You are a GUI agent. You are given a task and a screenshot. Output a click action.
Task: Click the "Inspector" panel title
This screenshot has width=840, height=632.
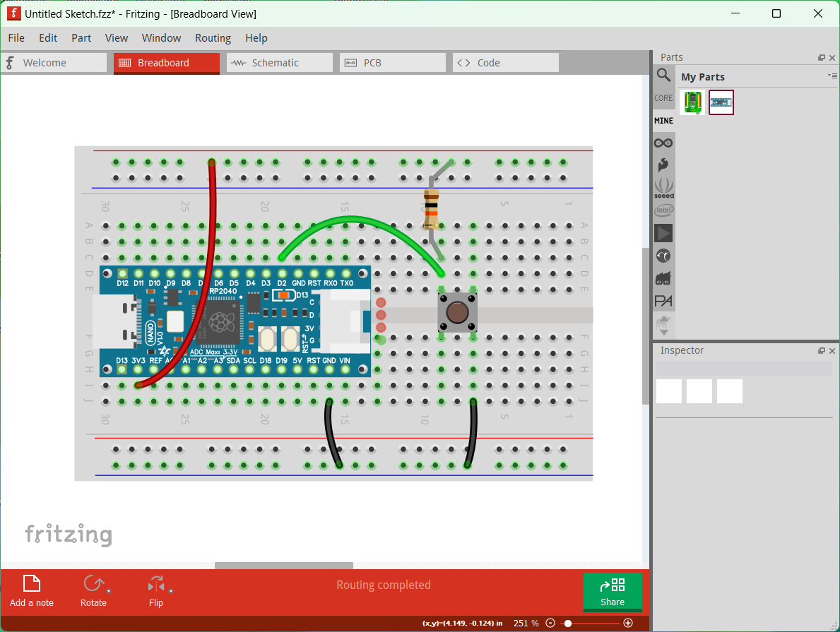682,350
